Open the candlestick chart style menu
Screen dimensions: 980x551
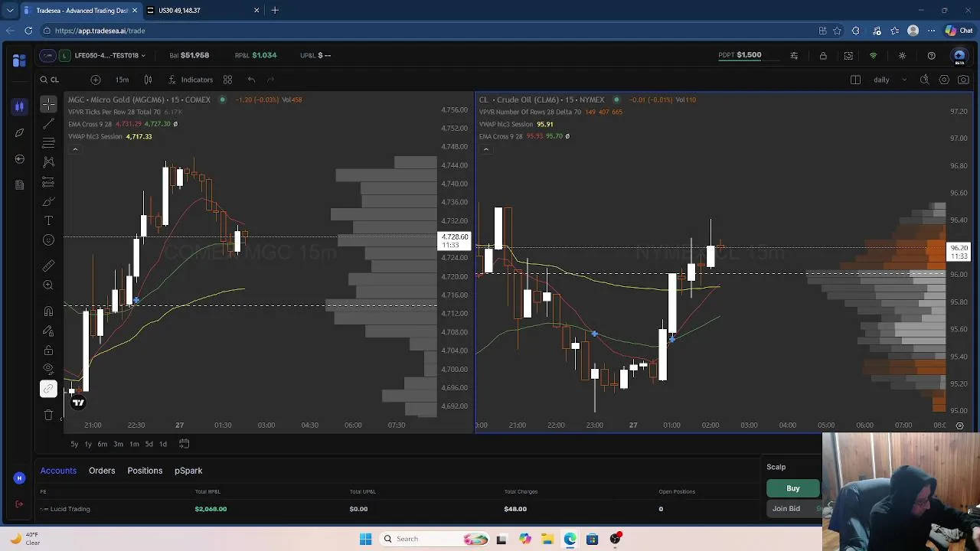click(148, 80)
